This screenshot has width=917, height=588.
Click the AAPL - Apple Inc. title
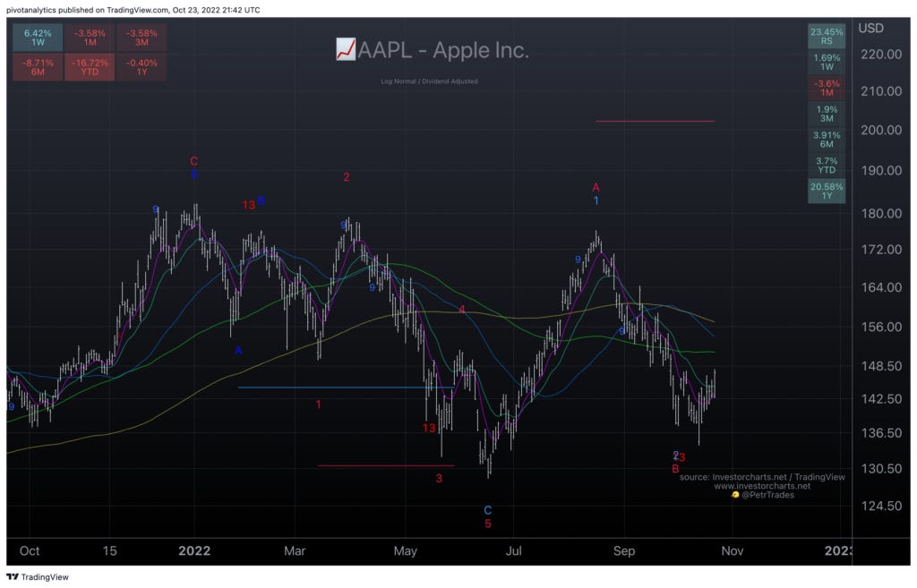point(442,50)
